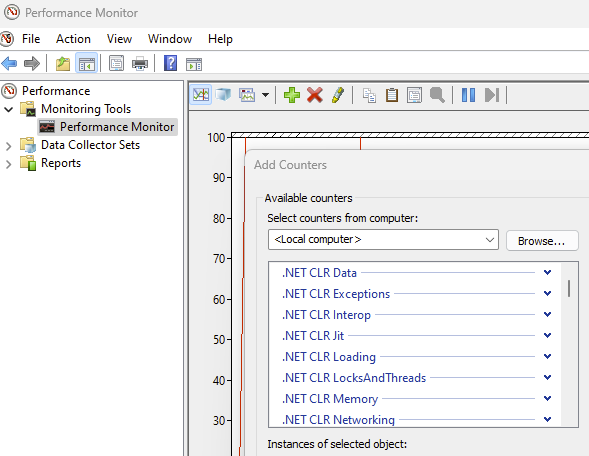Expand .NET CLR Memory counter group

547,399
